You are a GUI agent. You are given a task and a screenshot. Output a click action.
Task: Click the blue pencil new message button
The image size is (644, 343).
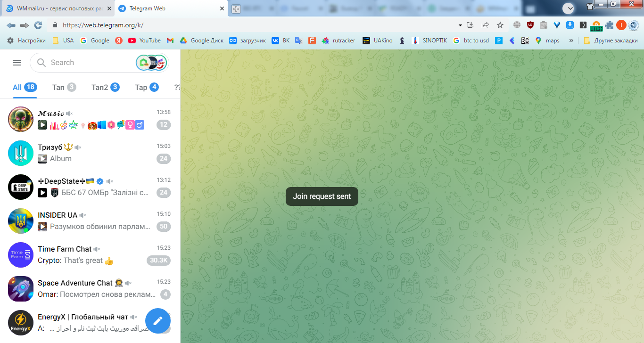tap(158, 321)
